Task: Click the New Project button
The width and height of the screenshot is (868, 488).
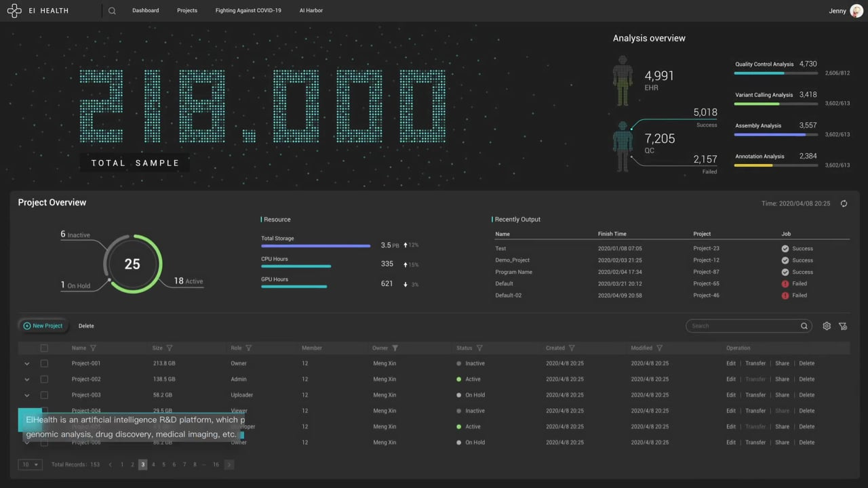Action: (43, 326)
